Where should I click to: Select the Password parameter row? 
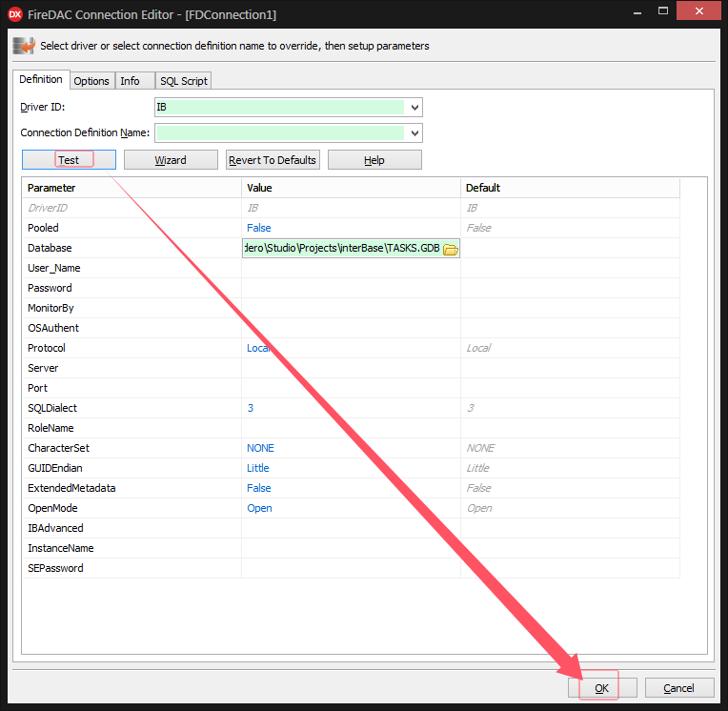click(x=351, y=288)
